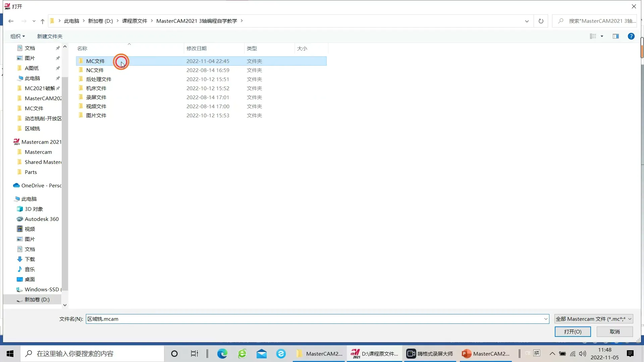Toggle the preview pane icon
The width and height of the screenshot is (644, 362).
click(615, 36)
